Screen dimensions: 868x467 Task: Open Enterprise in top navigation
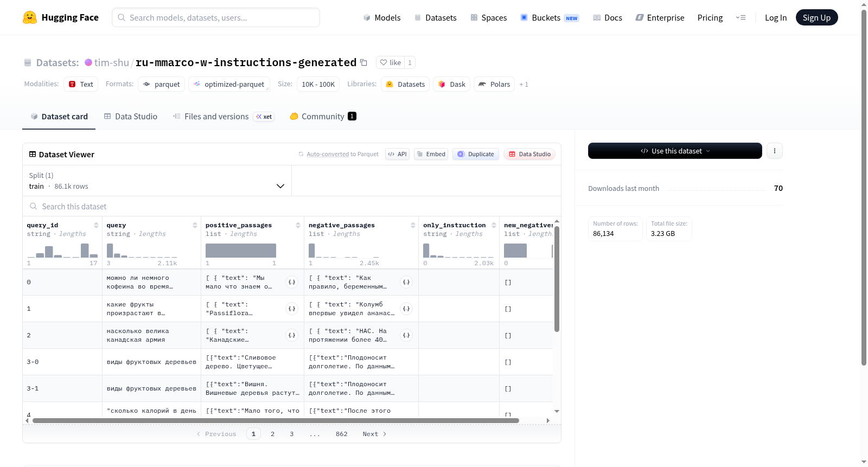click(x=660, y=17)
